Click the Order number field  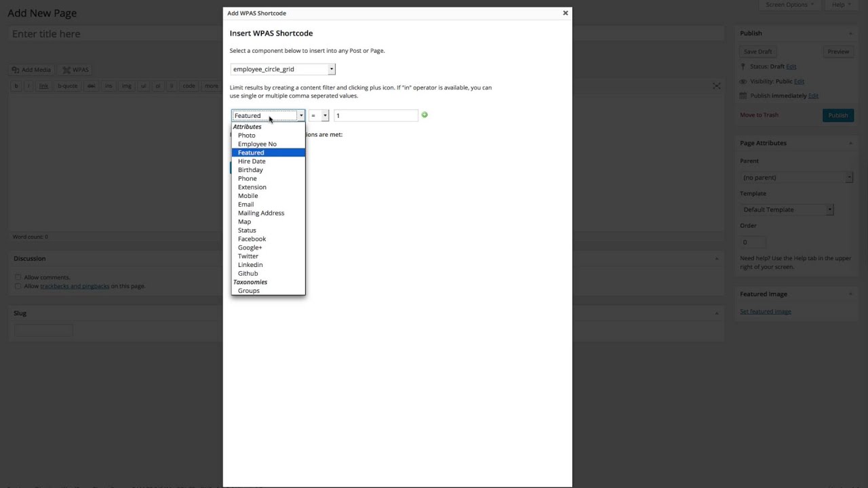pyautogui.click(x=753, y=242)
